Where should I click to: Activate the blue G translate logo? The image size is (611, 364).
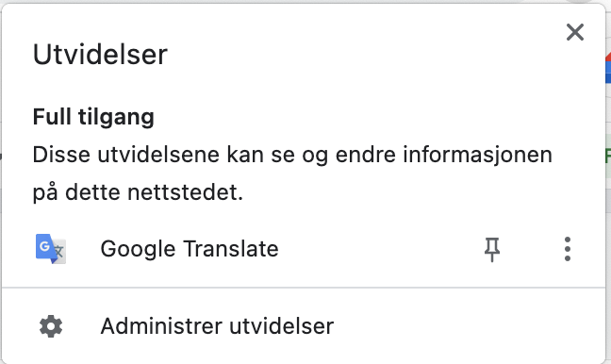tap(51, 249)
